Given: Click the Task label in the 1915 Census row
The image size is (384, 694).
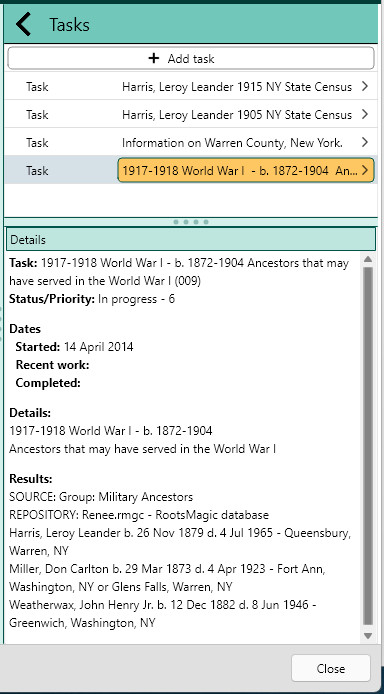Looking at the screenshot, I should (x=37, y=87).
